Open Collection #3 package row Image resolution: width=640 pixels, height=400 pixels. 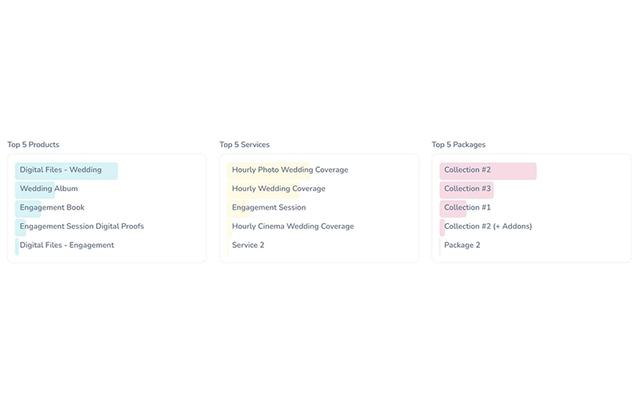(x=468, y=189)
